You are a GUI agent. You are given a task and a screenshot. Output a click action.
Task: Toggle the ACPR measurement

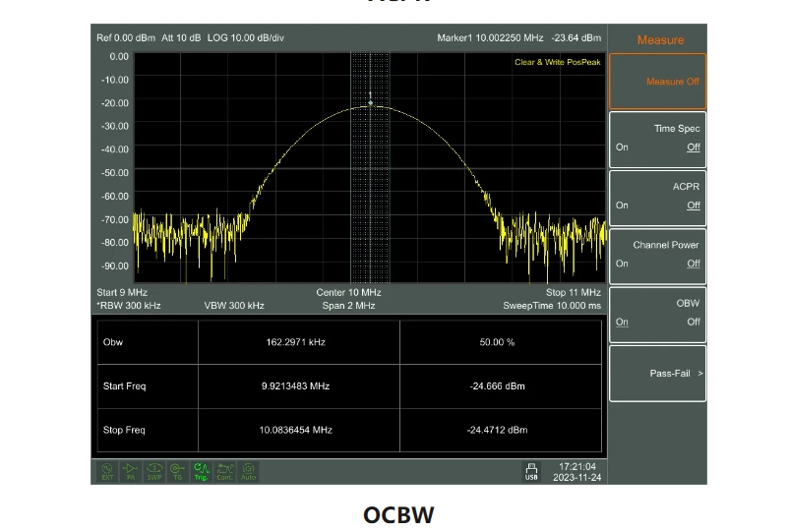[x=657, y=197]
